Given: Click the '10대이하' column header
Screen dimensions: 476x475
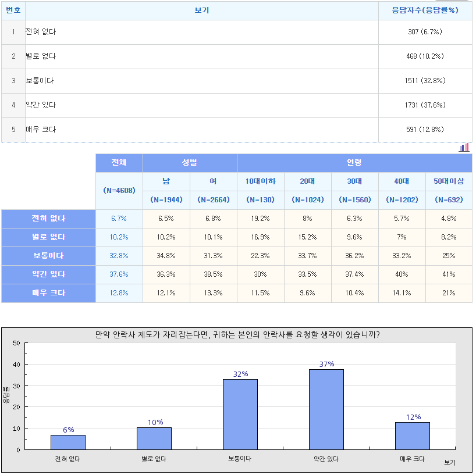Looking at the screenshot, I should 261,181.
